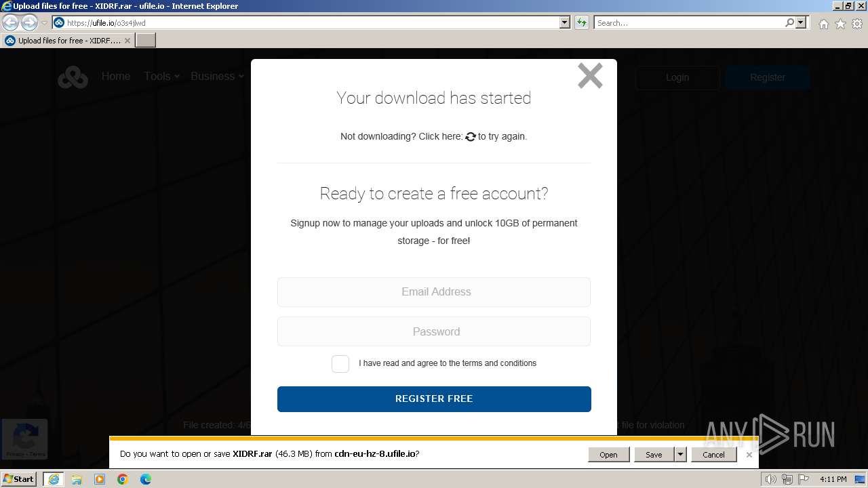
Task: Launch the media player taskbar icon
Action: [100, 479]
